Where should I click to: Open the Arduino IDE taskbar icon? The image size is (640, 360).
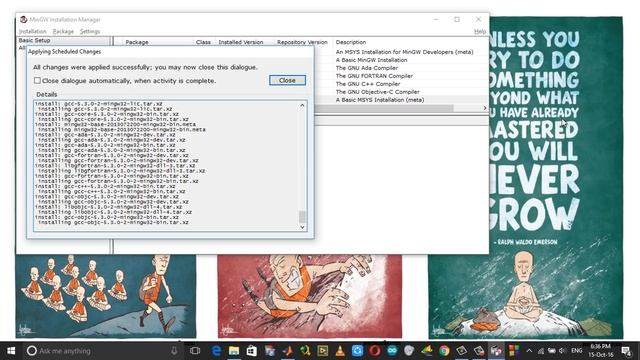[392, 351]
